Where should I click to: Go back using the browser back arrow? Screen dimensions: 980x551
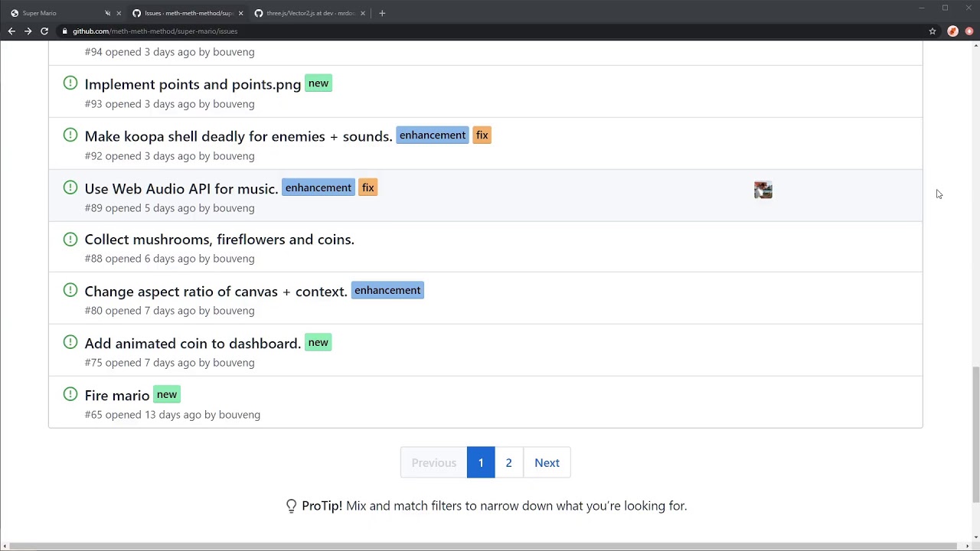coord(11,31)
